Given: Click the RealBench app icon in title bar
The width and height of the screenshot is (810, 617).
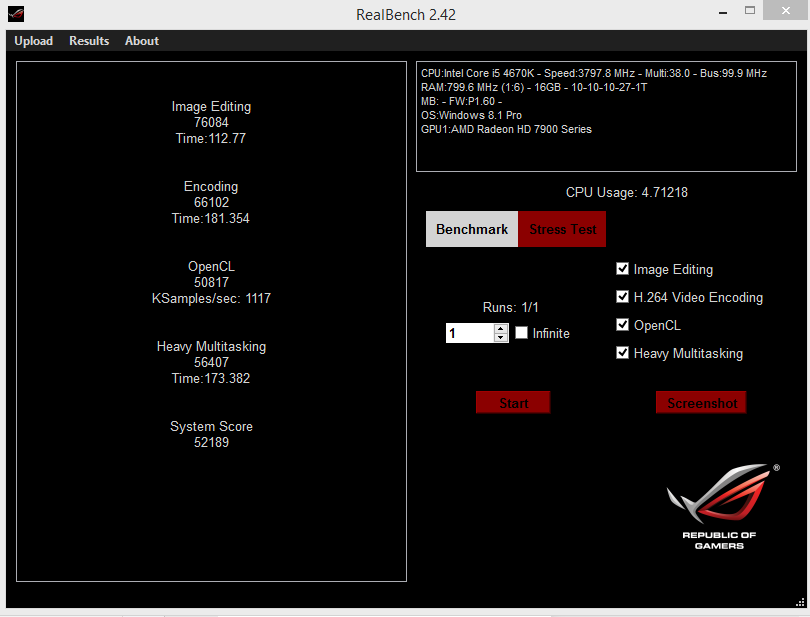Looking at the screenshot, I should coord(16,14).
